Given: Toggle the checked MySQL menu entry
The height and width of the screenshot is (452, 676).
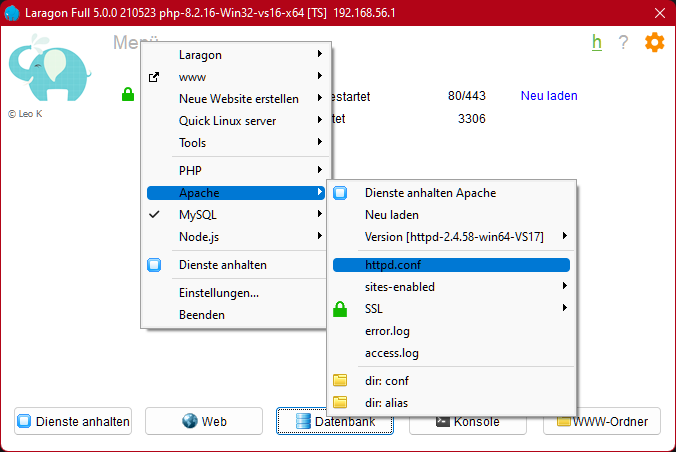Looking at the screenshot, I should pyautogui.click(x=198, y=215).
